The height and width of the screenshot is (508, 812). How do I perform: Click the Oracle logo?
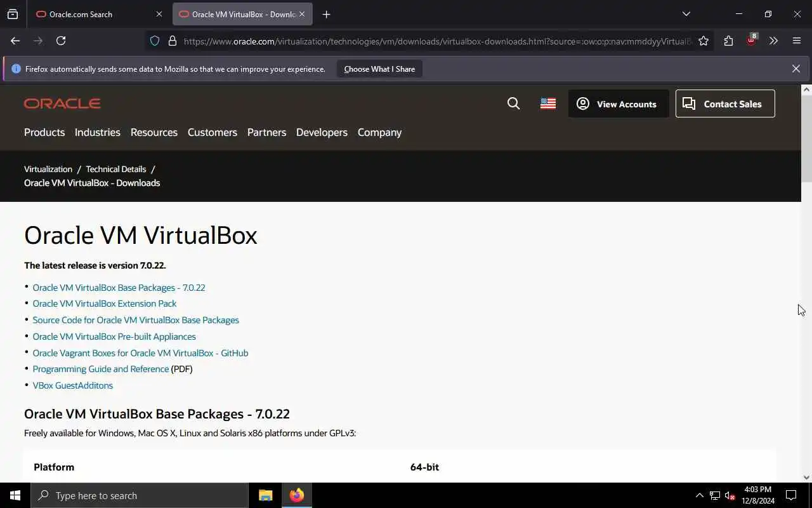click(x=62, y=104)
